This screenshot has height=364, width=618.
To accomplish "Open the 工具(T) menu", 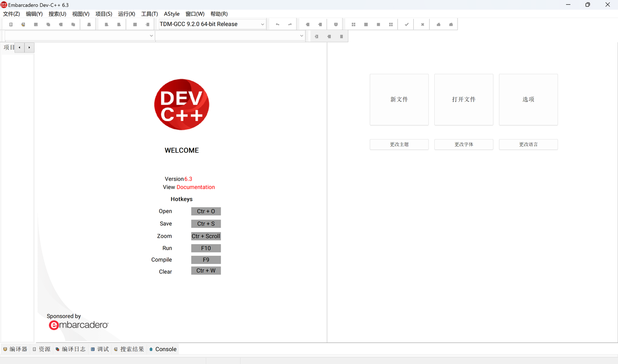I will tap(149, 13).
